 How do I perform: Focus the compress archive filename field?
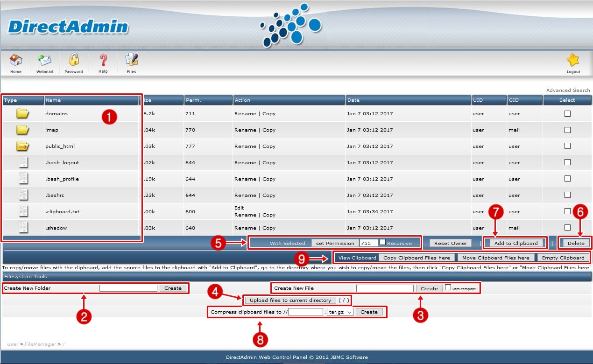click(306, 312)
